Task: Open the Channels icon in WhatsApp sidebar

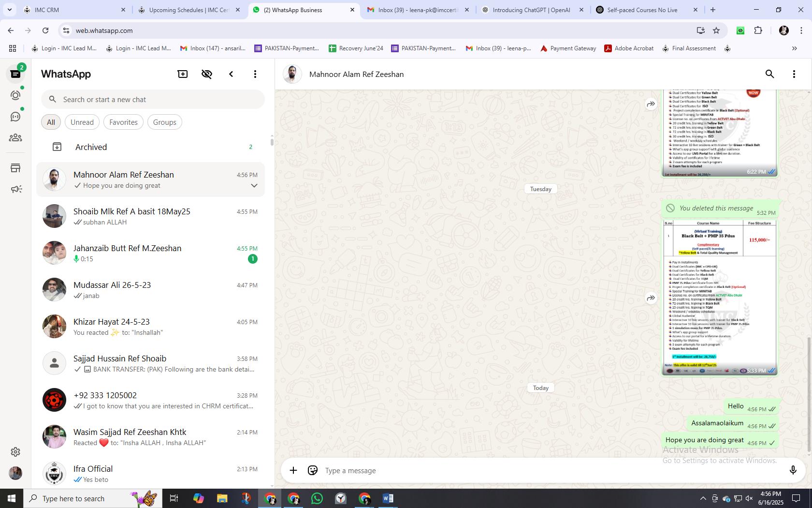Action: click(x=15, y=117)
